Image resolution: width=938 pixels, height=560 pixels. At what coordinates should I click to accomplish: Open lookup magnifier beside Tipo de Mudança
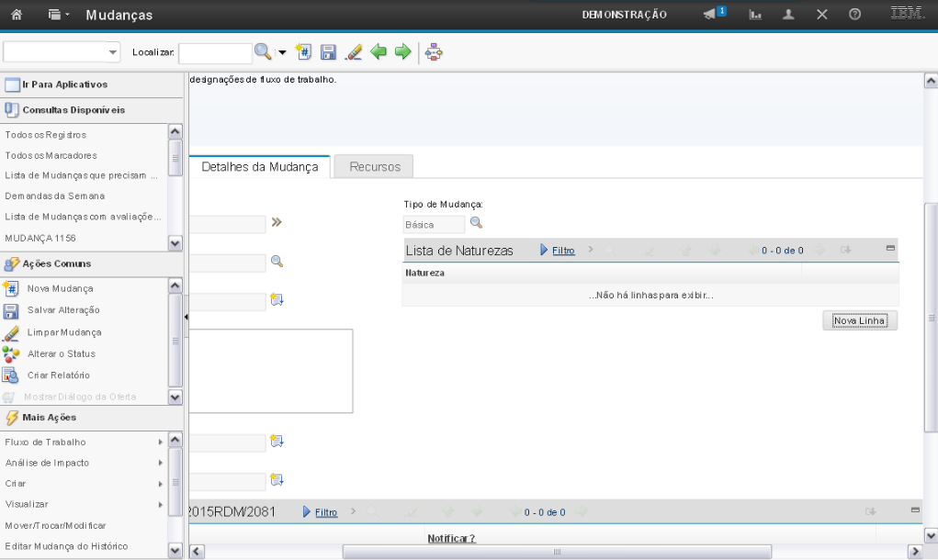tap(476, 223)
